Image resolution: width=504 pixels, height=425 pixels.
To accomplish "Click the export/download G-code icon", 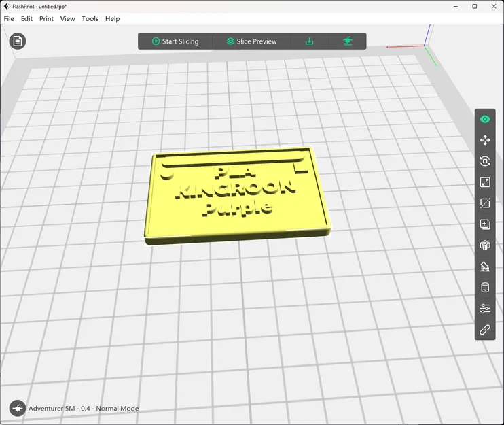I will pos(309,41).
